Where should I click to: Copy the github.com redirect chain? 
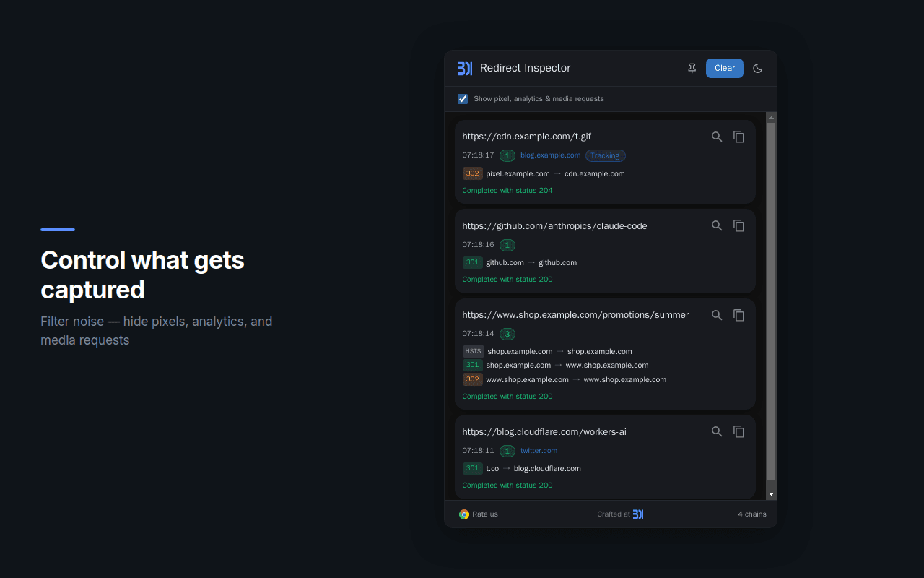(x=738, y=225)
